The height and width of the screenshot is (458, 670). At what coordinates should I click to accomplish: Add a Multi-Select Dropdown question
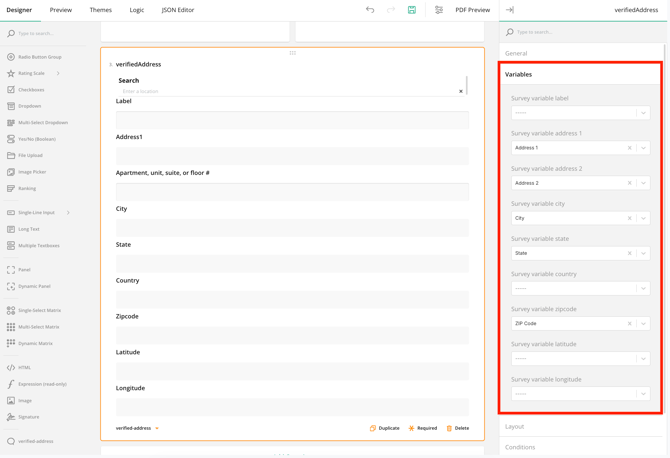click(x=37, y=123)
